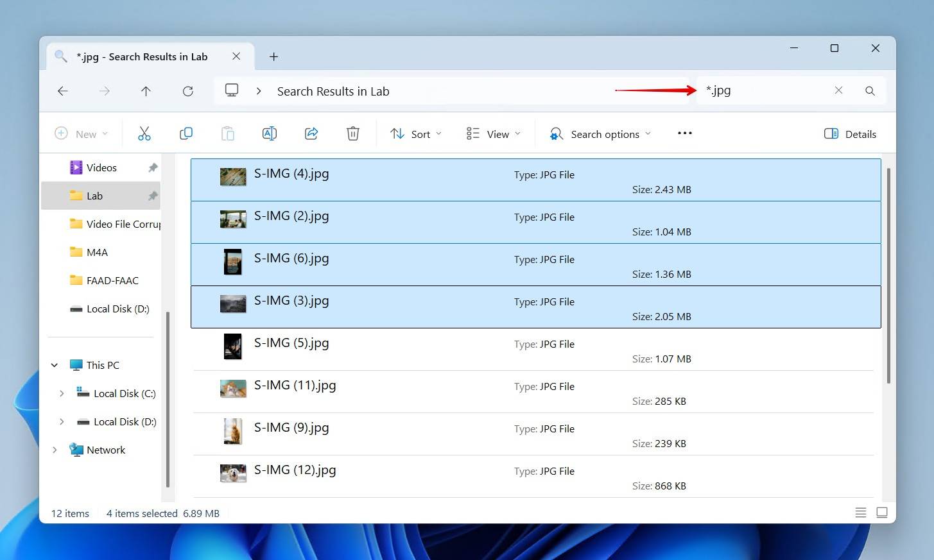Select the file S-IMG (5).jpg
Screen dimensions: 934x560
(x=535, y=350)
